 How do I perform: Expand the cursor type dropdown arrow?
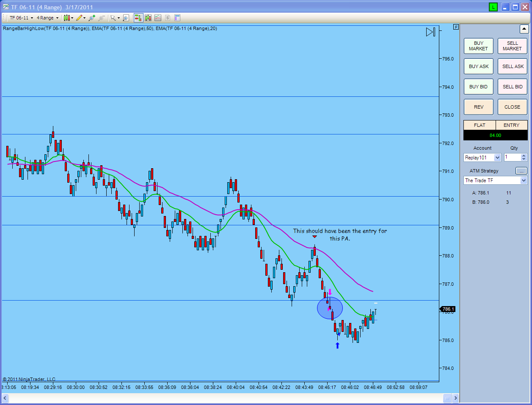pyautogui.click(x=119, y=18)
